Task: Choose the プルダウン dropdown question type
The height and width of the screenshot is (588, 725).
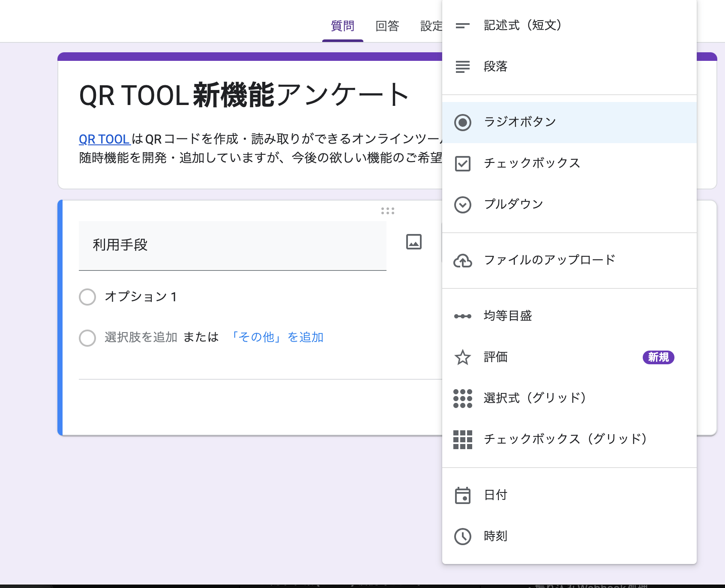Action: (513, 204)
